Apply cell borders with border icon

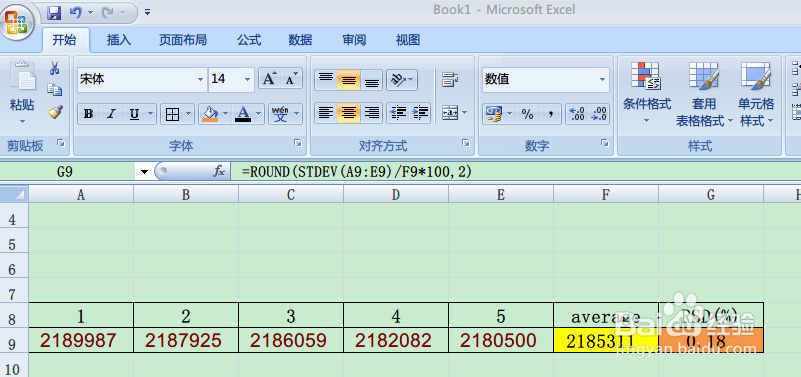point(173,114)
